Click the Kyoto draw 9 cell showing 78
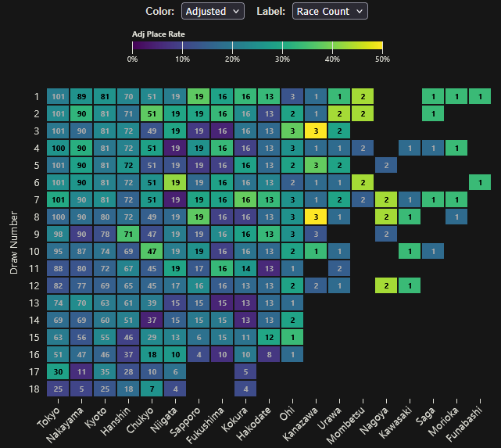The height and width of the screenshot is (448, 501). coord(105,235)
